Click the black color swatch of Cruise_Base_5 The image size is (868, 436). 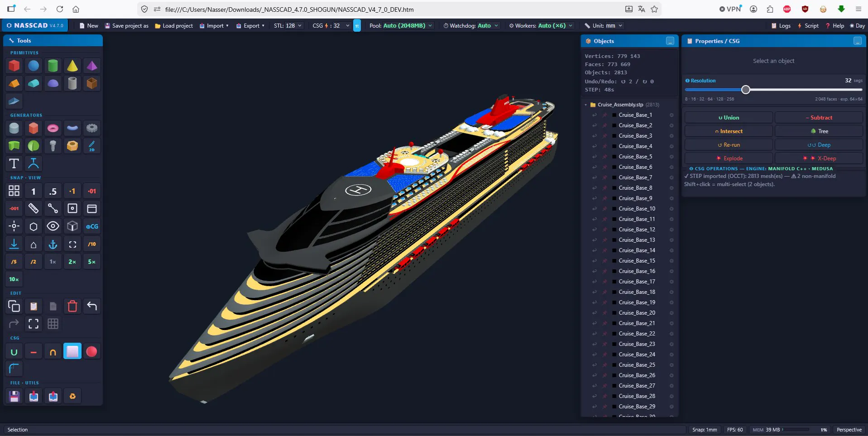[x=614, y=157]
